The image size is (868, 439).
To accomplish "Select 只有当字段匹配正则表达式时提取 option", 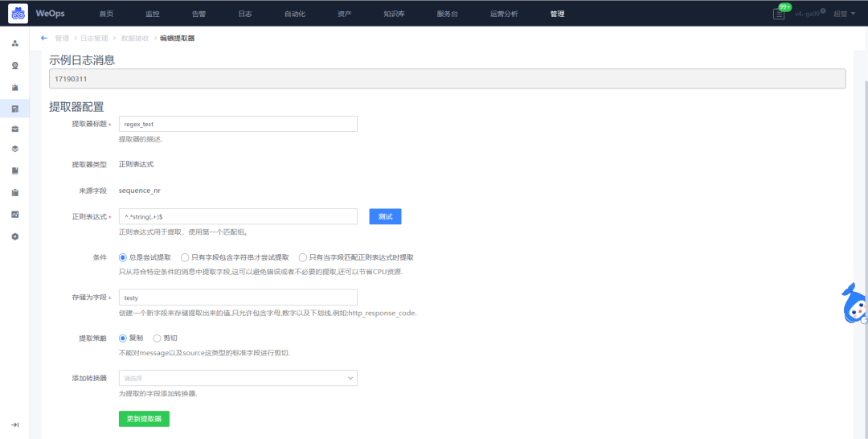I will (x=303, y=257).
